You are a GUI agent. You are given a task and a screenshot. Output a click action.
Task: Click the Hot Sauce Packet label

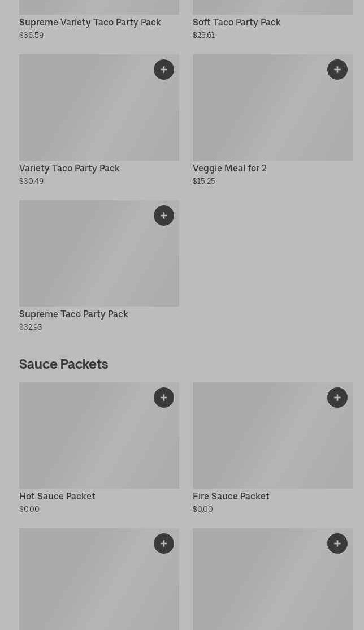click(x=57, y=497)
